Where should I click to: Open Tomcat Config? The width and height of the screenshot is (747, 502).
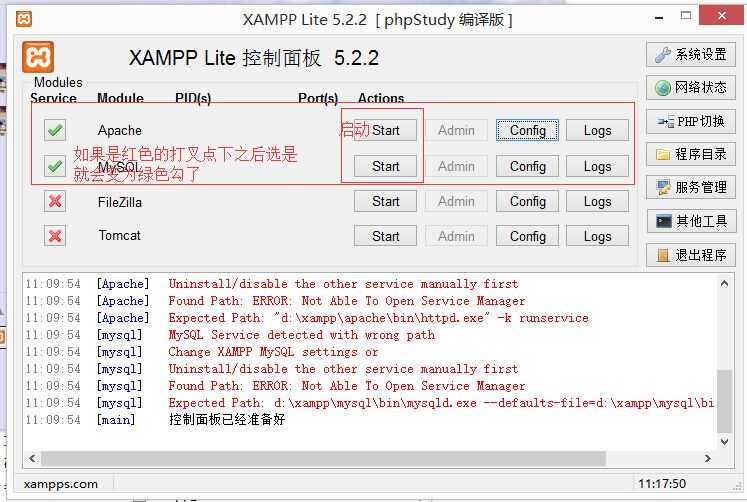(527, 236)
